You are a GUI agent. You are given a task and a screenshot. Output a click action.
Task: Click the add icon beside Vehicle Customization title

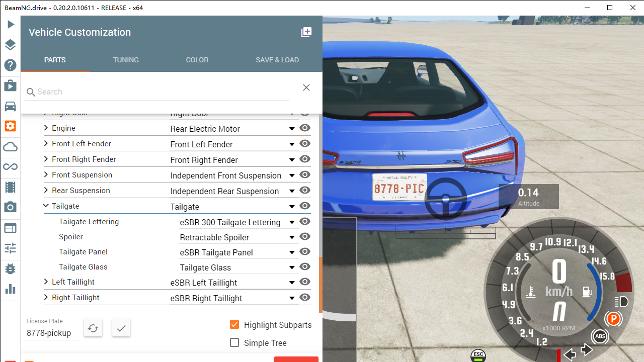pos(306,32)
